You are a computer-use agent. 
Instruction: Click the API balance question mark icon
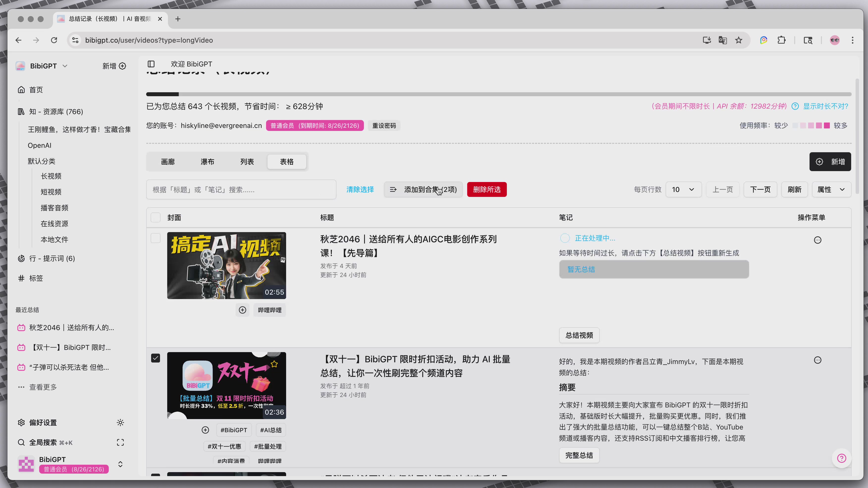795,106
